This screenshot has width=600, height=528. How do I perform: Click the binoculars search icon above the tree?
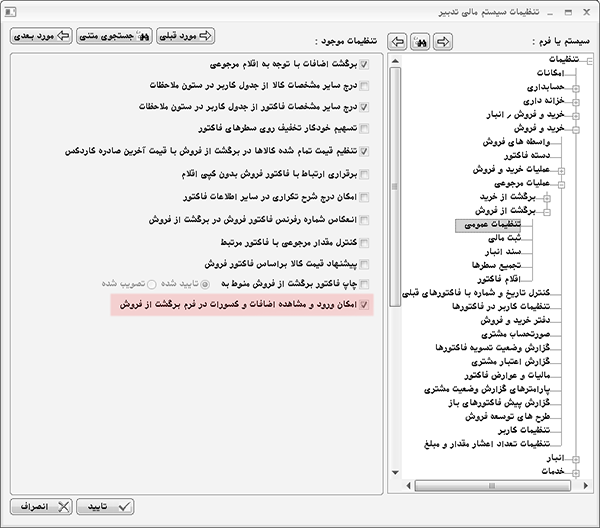[x=419, y=42]
